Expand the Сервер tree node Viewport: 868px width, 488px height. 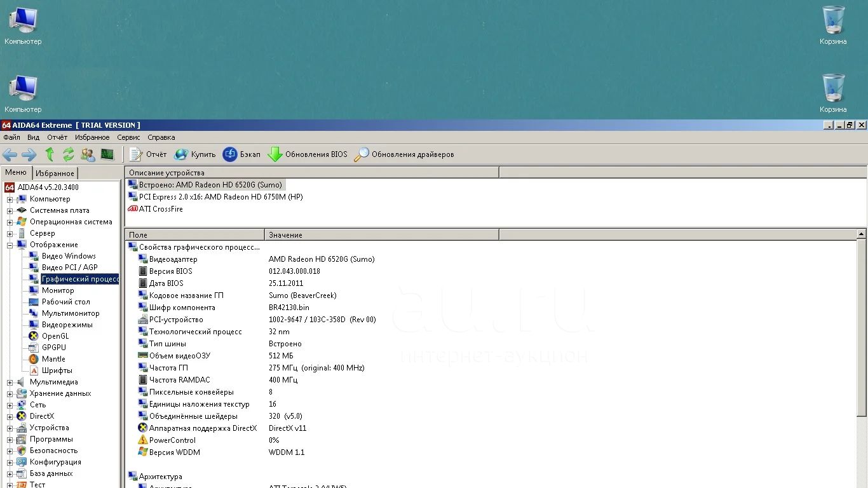pyautogui.click(x=10, y=234)
